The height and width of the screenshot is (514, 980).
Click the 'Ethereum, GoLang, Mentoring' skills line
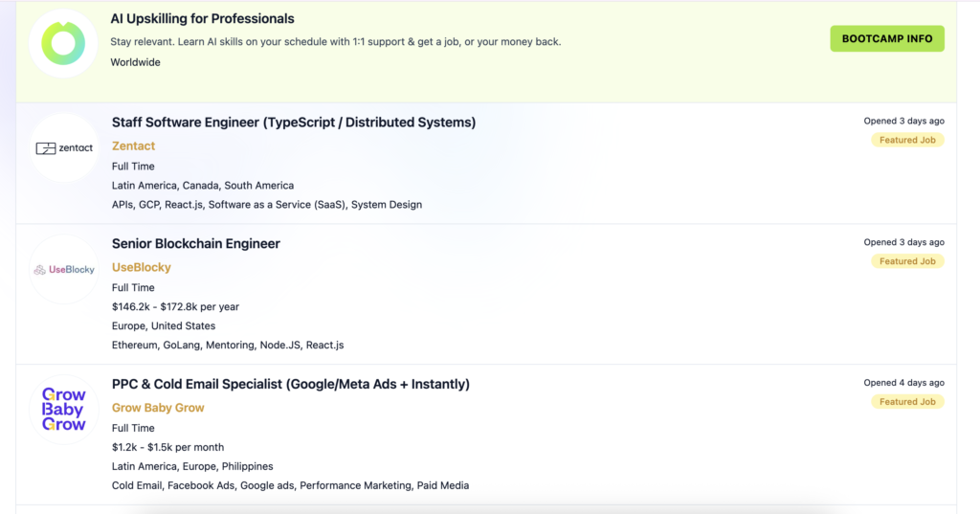pos(228,346)
